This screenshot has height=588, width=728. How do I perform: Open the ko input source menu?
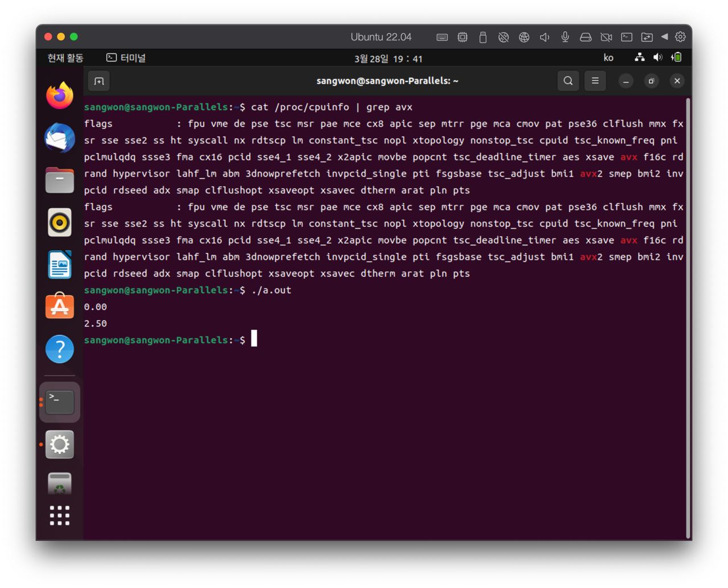(609, 58)
